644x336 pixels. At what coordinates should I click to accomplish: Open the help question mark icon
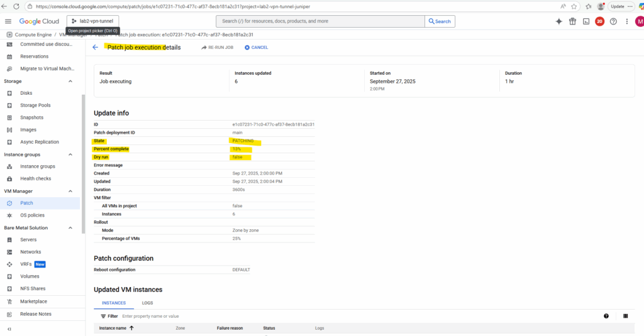pos(613,21)
